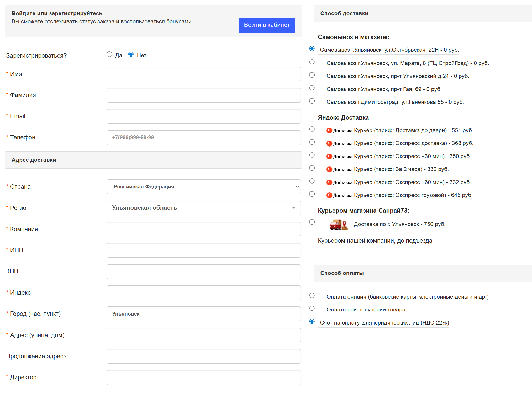
Task: Focus the Email input field
Action: [x=203, y=116]
